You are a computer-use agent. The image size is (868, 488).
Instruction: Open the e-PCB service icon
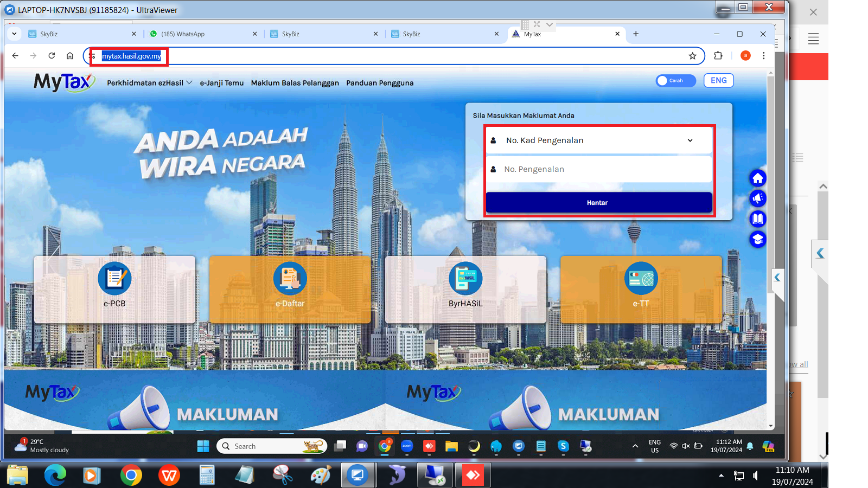(x=114, y=279)
